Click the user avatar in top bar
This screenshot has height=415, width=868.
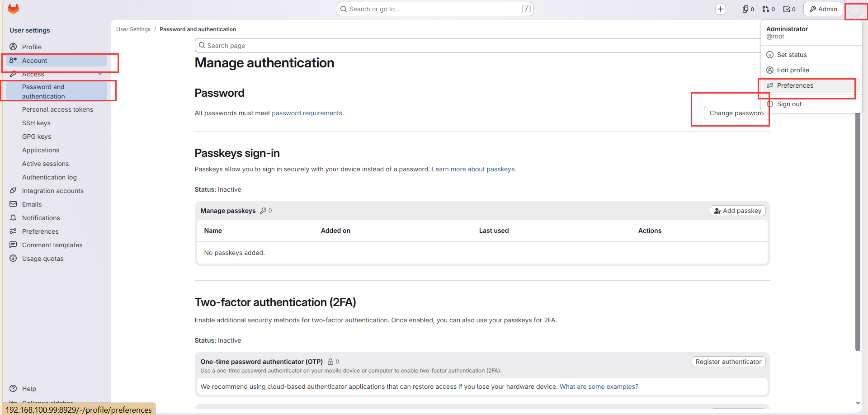pos(855,9)
